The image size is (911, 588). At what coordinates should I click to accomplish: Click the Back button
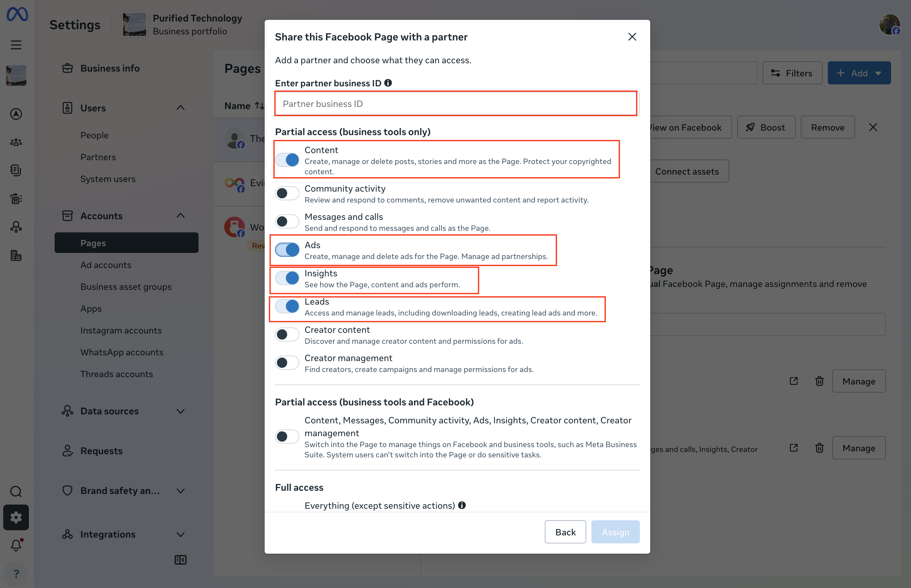pos(565,532)
